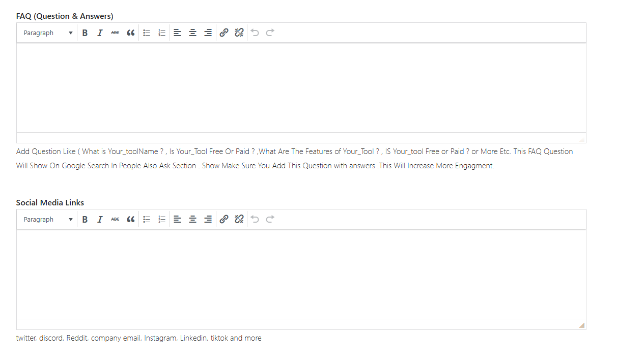Click the Social Media Links editor resize handle
Screen dimensions: 617x364
coord(582,325)
